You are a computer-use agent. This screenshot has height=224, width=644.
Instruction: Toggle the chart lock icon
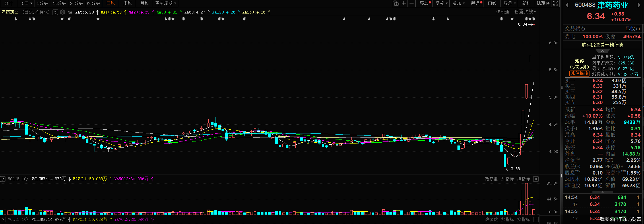[396, 3]
